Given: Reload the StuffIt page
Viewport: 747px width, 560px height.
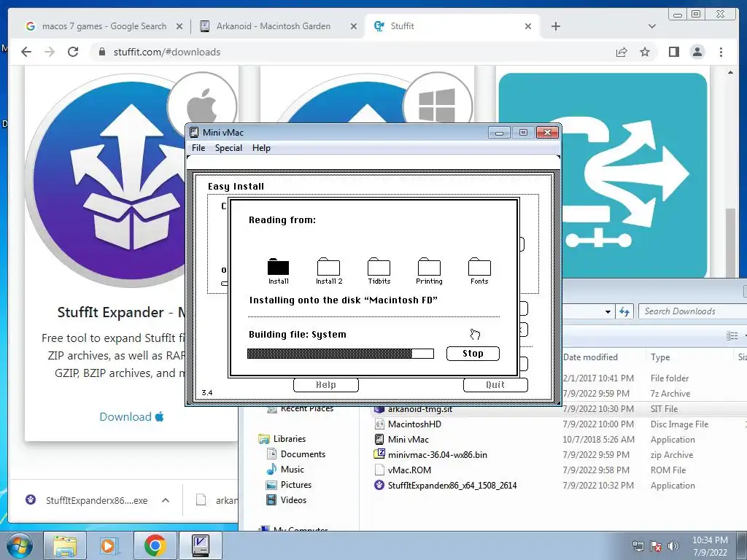Looking at the screenshot, I should point(73,52).
